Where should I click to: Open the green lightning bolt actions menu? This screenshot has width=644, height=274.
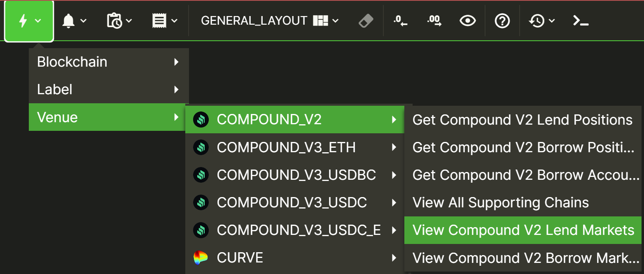[29, 21]
